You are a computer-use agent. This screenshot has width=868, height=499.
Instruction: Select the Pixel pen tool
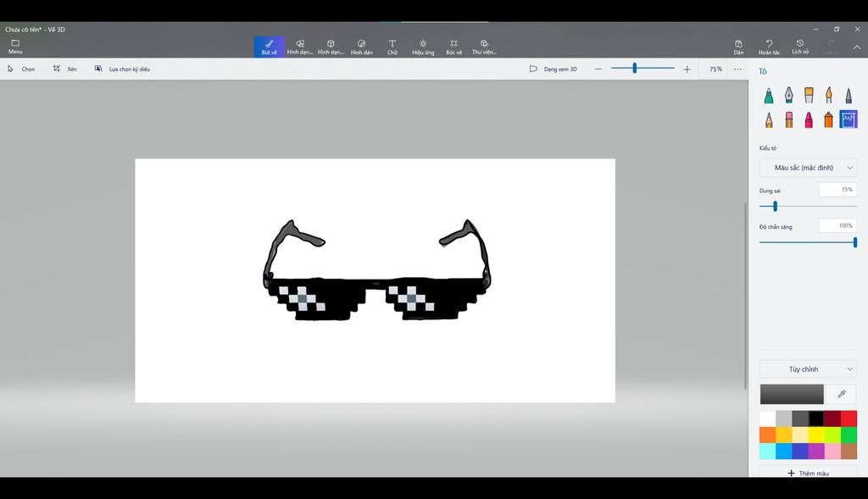pyautogui.click(x=848, y=96)
